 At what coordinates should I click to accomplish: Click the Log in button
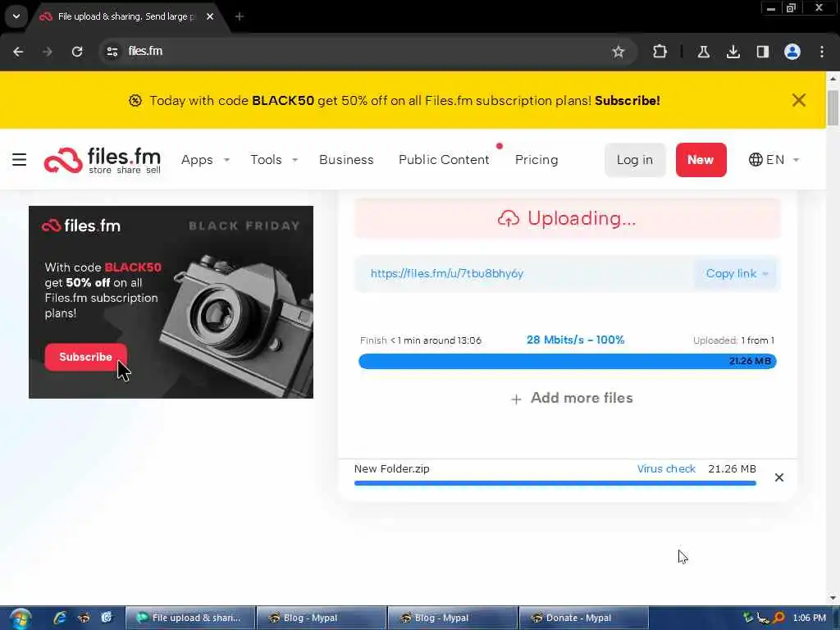[635, 160]
